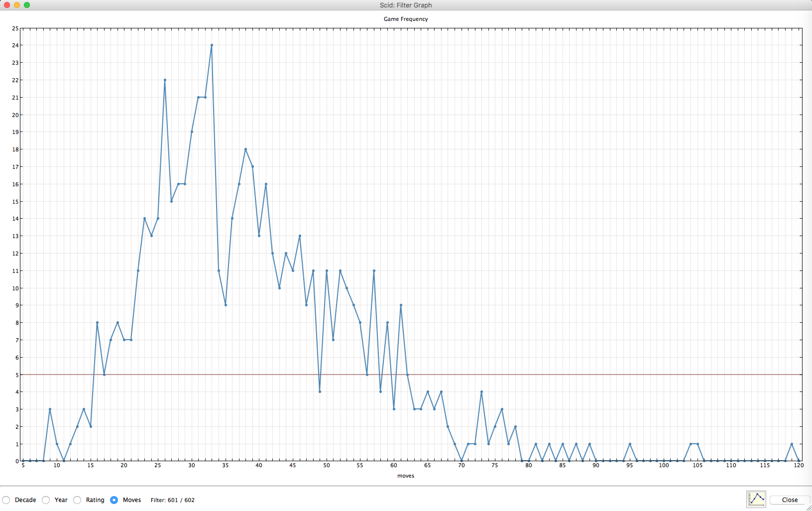Select the Moves radio button
Screen dimensions: 812x511
tap(114, 500)
